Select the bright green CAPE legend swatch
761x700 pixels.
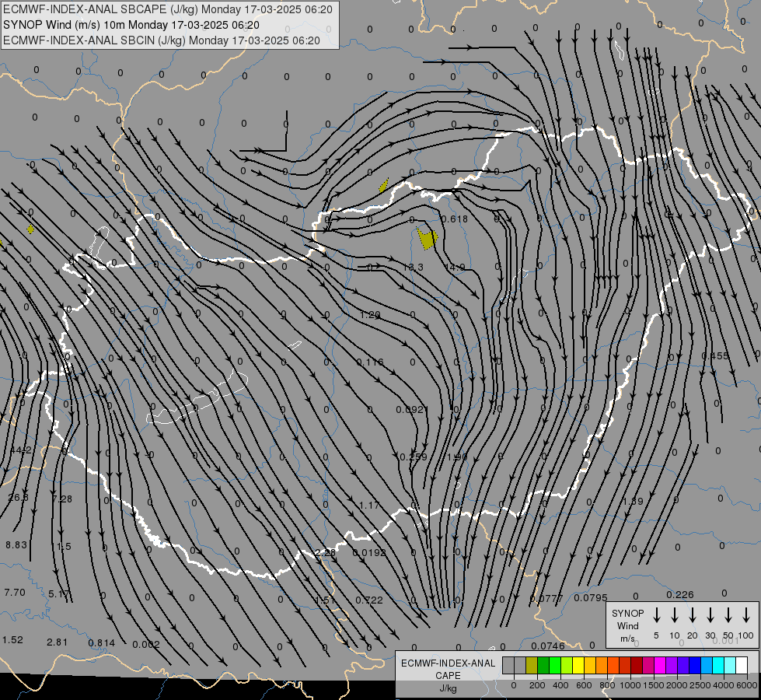(555, 666)
